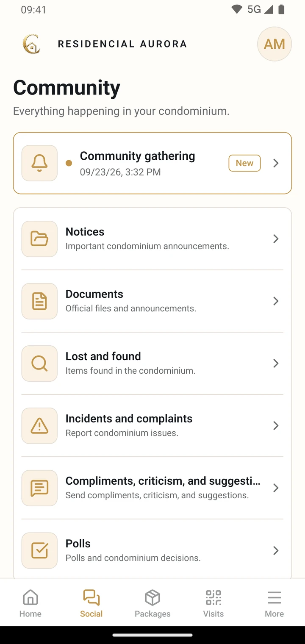The height and width of the screenshot is (644, 305).
Task: Switch to the Home tab label
Action: click(x=30, y=614)
